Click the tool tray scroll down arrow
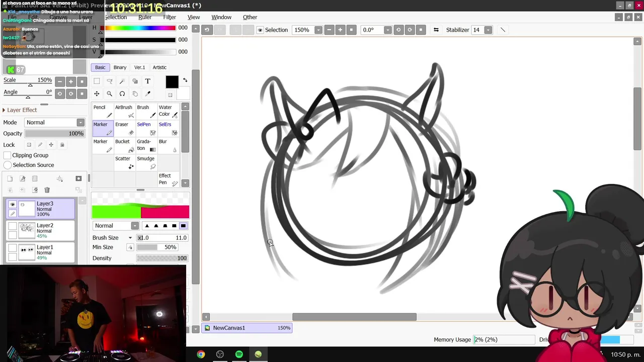Screen dimensions: 644x362 tap(185, 183)
